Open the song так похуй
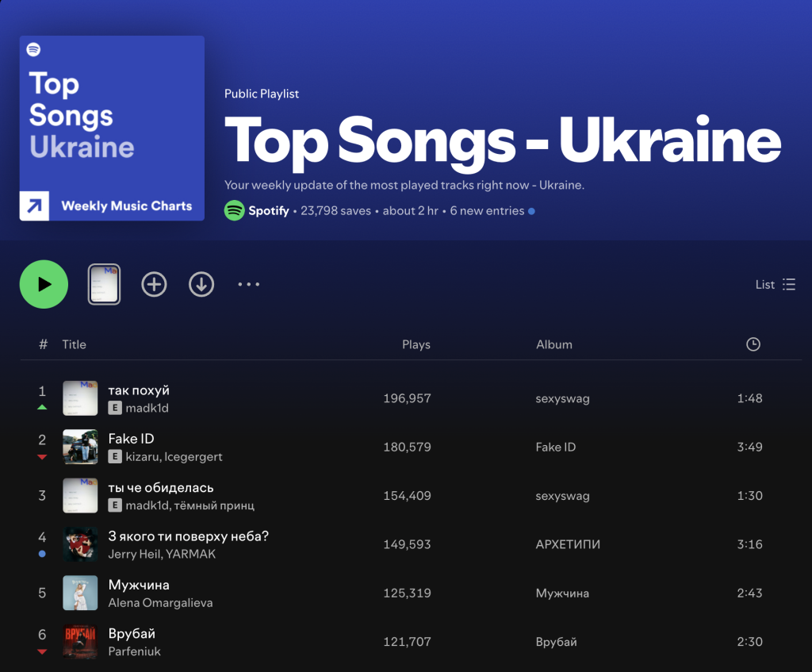The image size is (812, 672). (139, 390)
